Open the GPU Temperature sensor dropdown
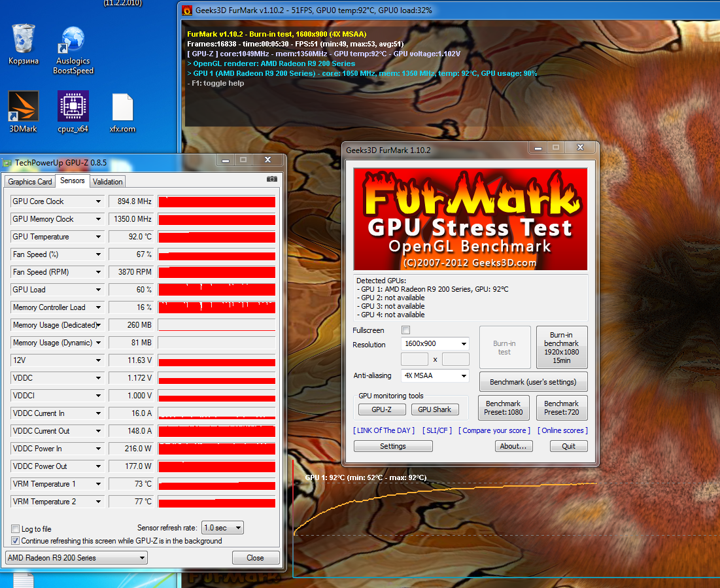 [98, 237]
